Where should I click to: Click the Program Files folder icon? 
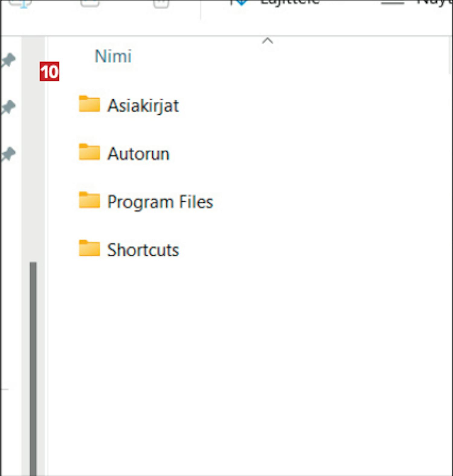click(89, 200)
